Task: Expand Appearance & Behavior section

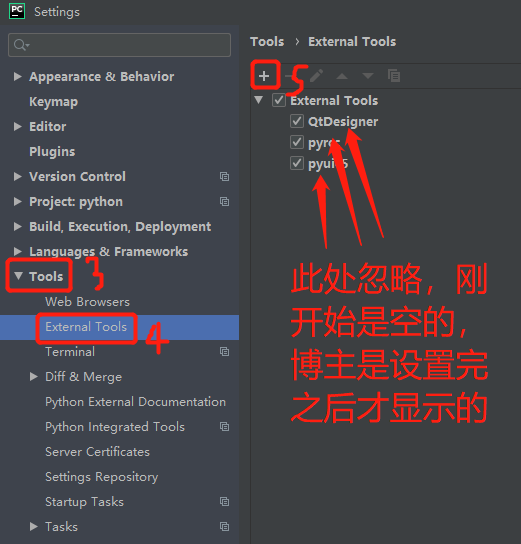Action: [x=17, y=76]
